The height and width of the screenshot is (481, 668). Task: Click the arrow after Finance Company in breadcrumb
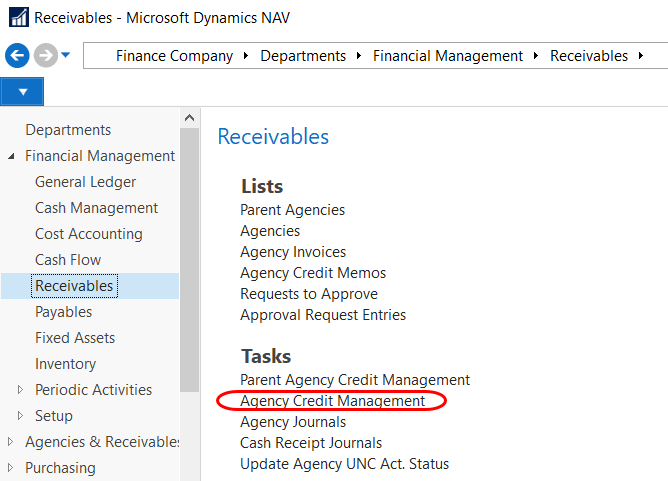point(247,56)
